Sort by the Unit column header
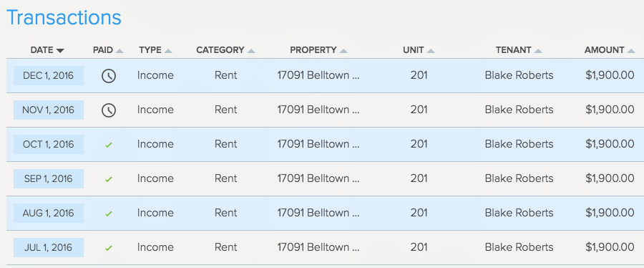Viewport: 644px width, 268px height. click(419, 50)
